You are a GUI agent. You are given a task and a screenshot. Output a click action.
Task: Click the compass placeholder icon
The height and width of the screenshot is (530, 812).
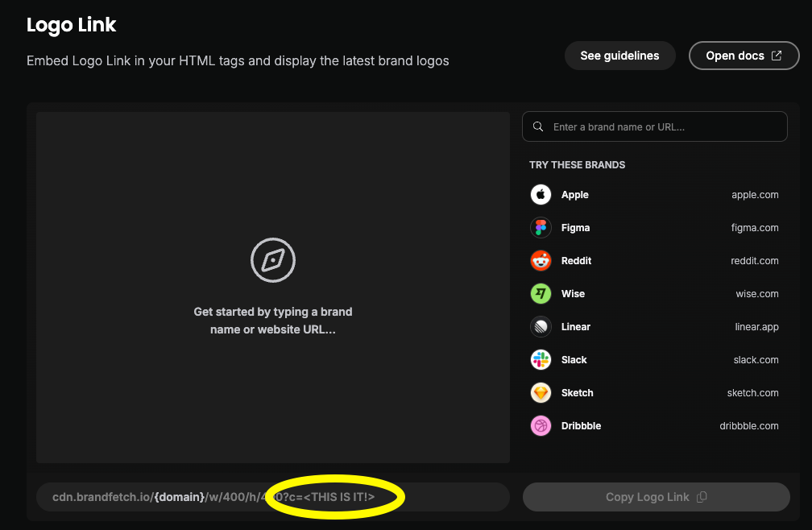272,260
